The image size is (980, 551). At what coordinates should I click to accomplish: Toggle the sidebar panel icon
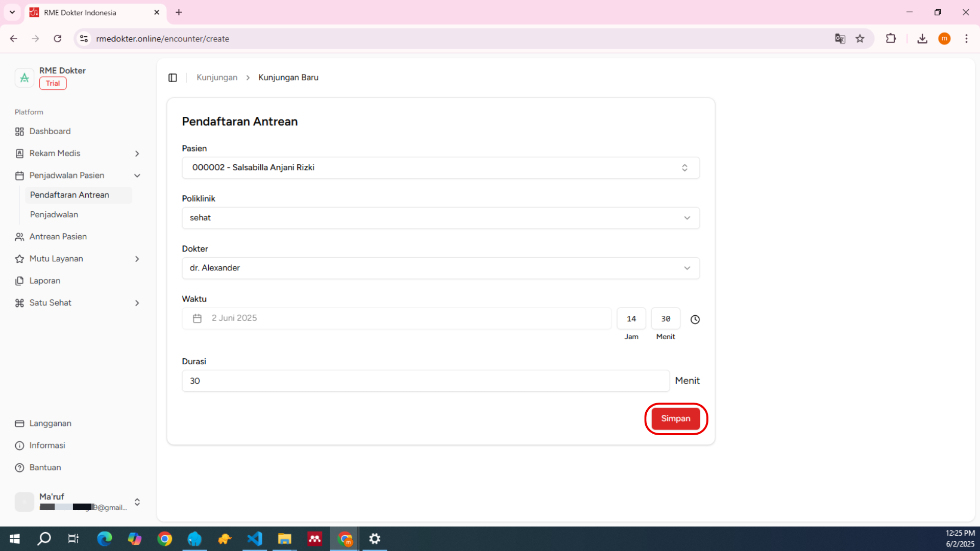pos(173,78)
